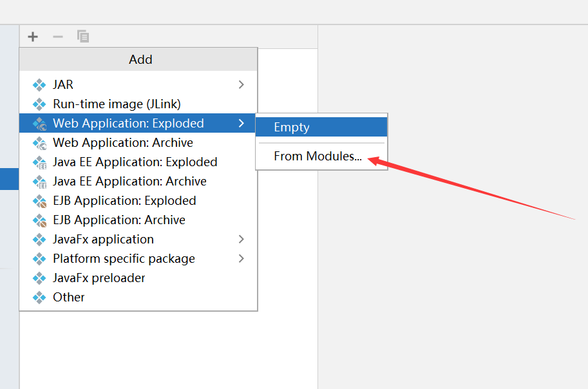Click the Java EE Application: Exploded icon

(x=39, y=162)
